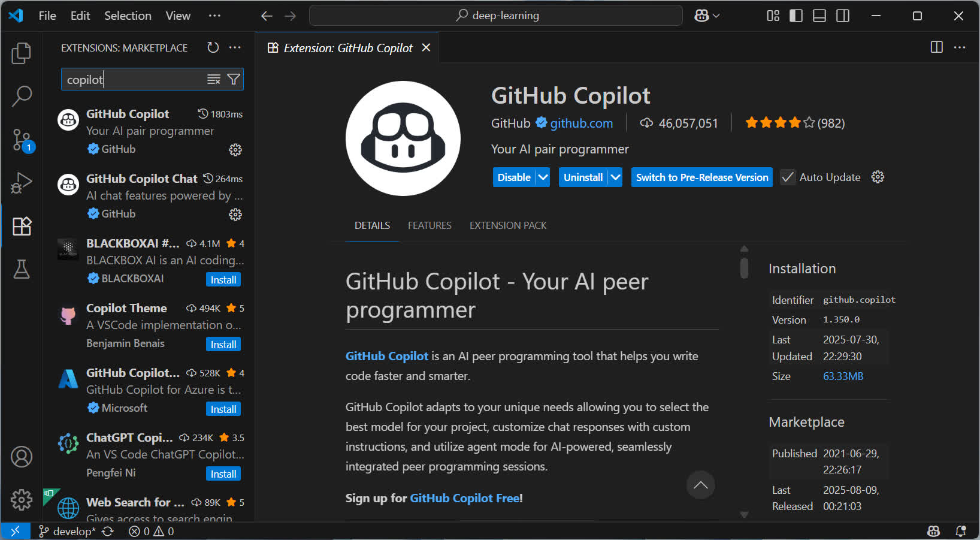Expand the Uninstall button dropdown arrow

615,177
